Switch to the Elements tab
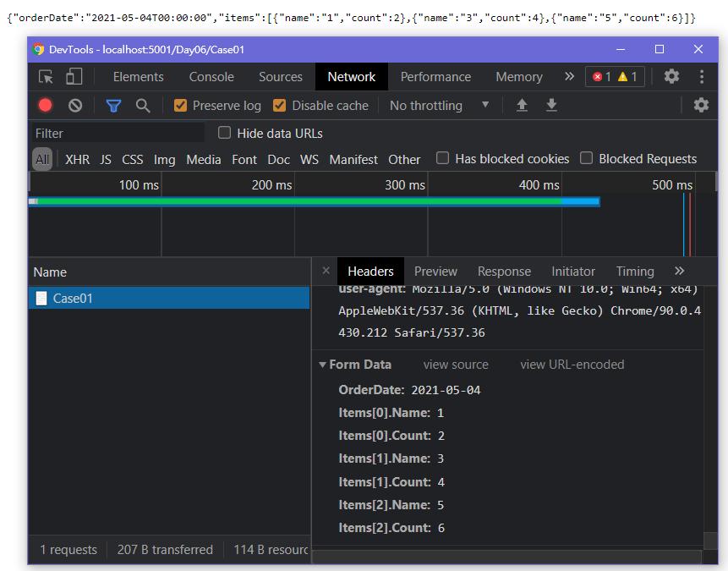This screenshot has width=728, height=571. click(139, 77)
